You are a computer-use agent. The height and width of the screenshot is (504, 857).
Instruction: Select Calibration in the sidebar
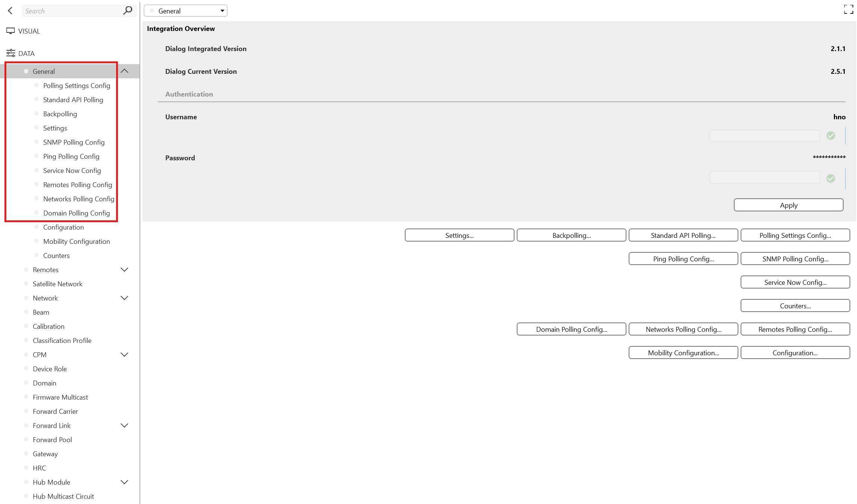pos(49,326)
